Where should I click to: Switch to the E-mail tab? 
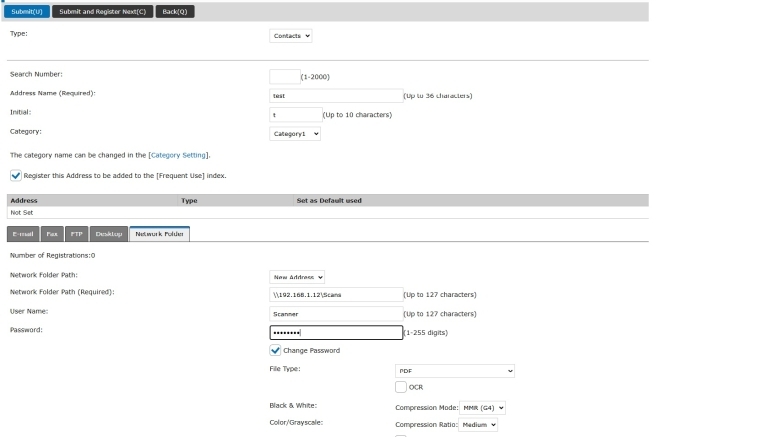coord(22,234)
